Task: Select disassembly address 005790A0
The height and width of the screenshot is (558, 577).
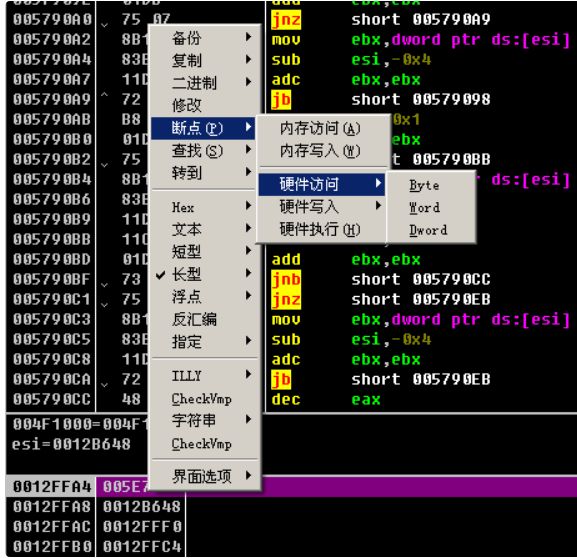Action: click(x=52, y=20)
